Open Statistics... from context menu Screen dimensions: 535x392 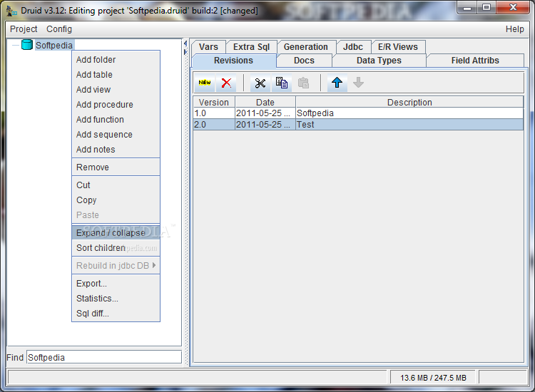116,299
